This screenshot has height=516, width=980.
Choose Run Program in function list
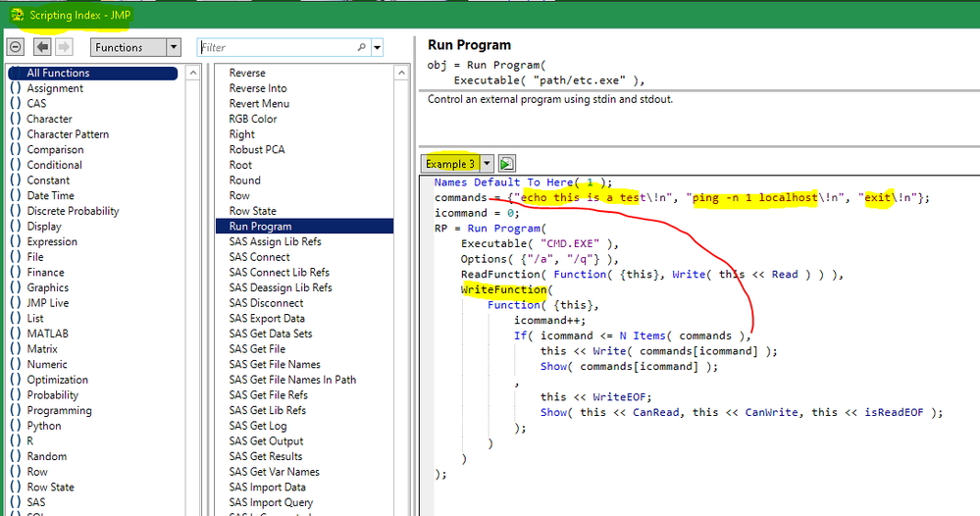260,227
